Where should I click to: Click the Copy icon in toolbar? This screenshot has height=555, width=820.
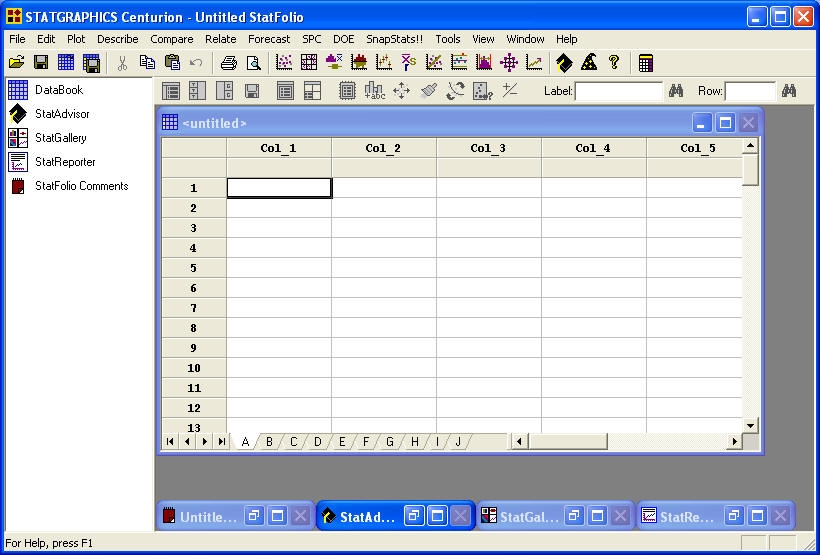147,63
